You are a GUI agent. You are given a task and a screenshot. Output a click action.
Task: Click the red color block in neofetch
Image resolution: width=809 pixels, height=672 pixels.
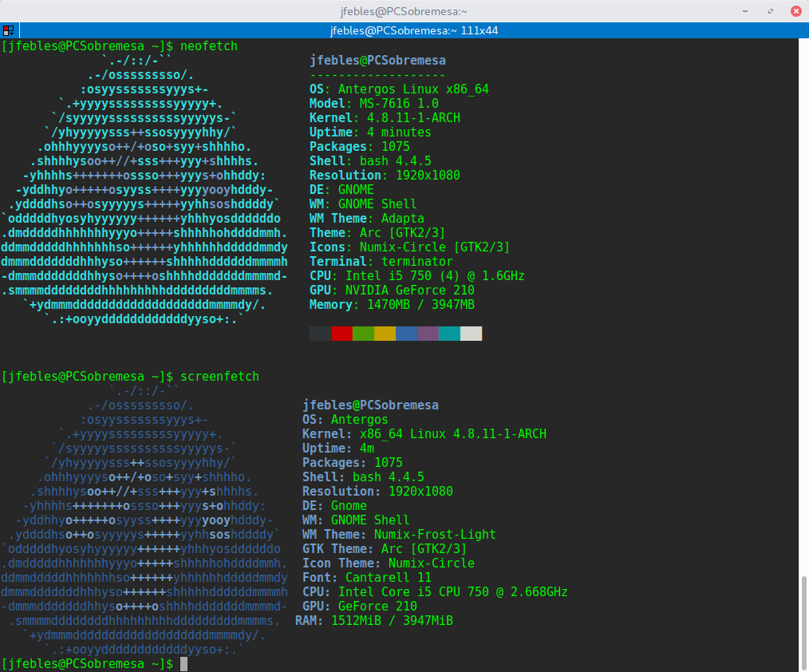(x=341, y=334)
